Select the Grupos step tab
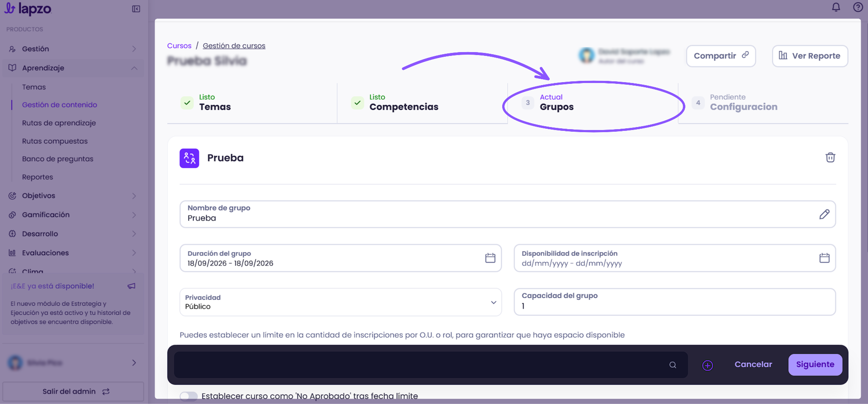Screen dimensions: 868x404 [x=593, y=103]
